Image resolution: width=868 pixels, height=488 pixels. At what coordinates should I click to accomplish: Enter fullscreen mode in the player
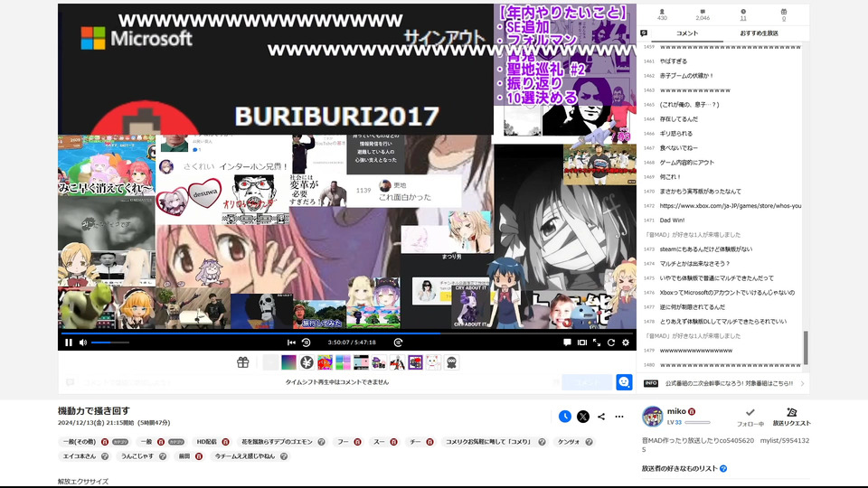coord(597,343)
